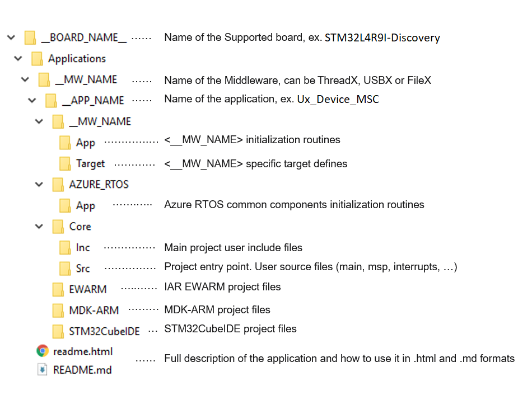This screenshot has height=414, width=532.
Task: Click the AZURE_RTOS folder icon
Action: [58, 185]
